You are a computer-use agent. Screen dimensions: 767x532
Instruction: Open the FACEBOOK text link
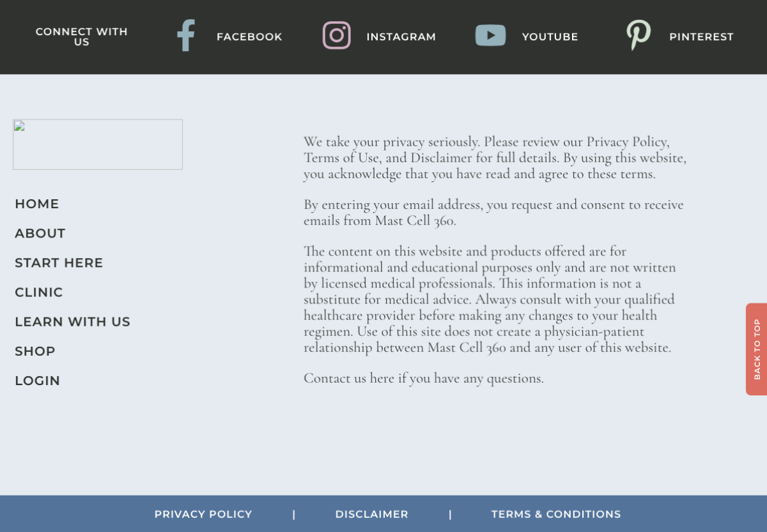click(x=249, y=37)
